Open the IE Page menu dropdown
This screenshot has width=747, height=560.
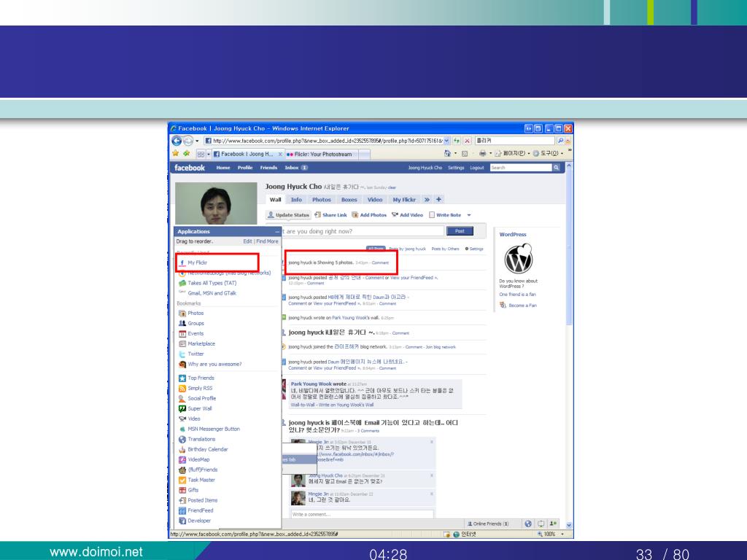[512, 153]
